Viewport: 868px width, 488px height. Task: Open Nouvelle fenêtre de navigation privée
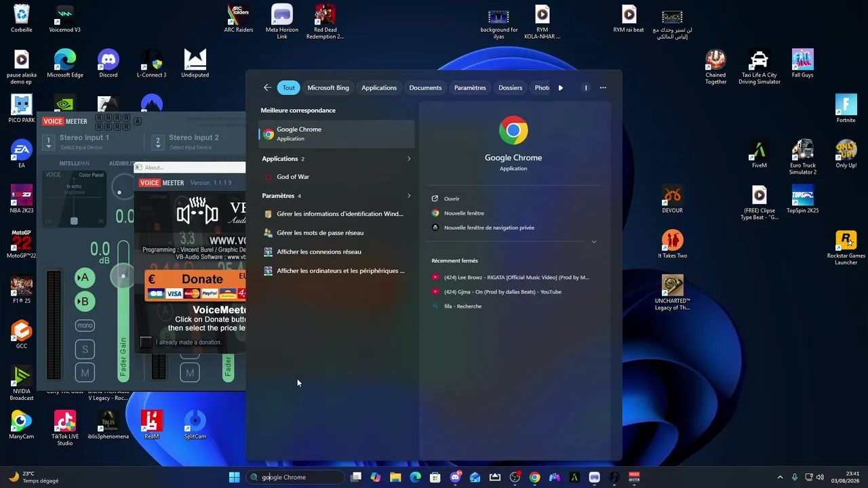coord(489,228)
